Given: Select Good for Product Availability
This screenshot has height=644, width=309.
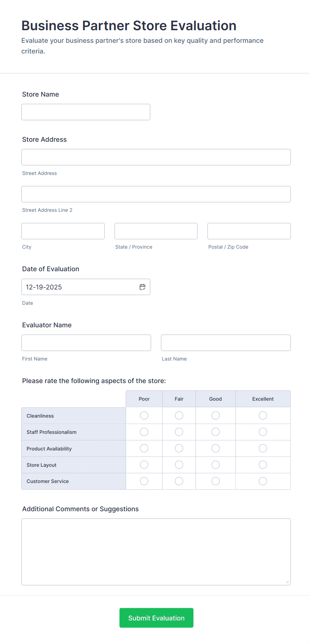Looking at the screenshot, I should pyautogui.click(x=215, y=448).
